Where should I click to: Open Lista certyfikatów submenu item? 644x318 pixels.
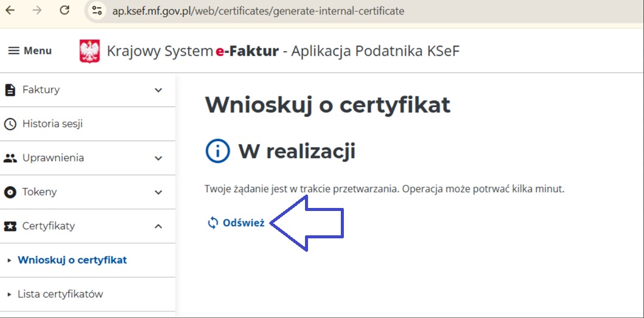(x=60, y=294)
